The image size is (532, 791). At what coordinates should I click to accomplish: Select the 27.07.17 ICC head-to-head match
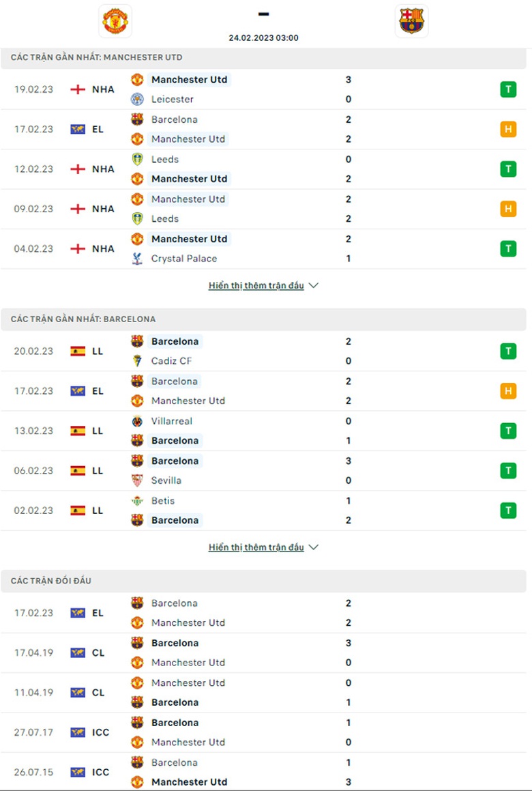(266, 732)
